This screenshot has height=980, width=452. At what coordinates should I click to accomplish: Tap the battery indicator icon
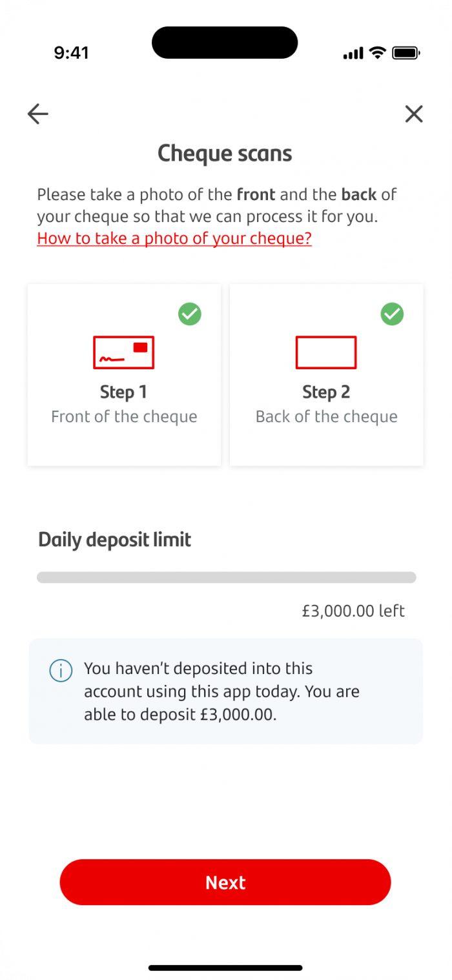[407, 53]
